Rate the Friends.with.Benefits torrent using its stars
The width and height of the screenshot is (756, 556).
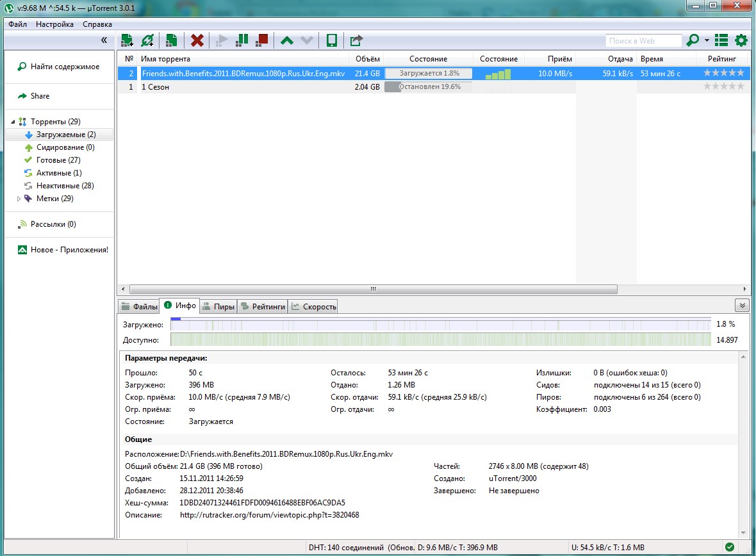coord(723,73)
